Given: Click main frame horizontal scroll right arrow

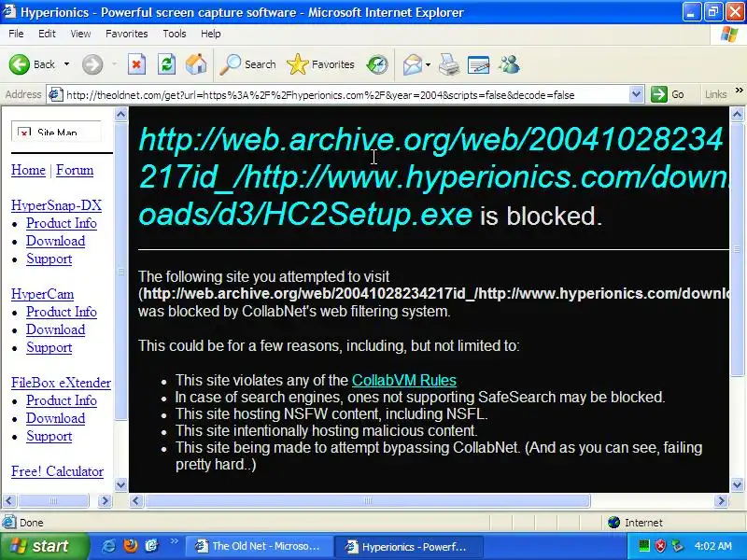Looking at the screenshot, I should [721, 500].
